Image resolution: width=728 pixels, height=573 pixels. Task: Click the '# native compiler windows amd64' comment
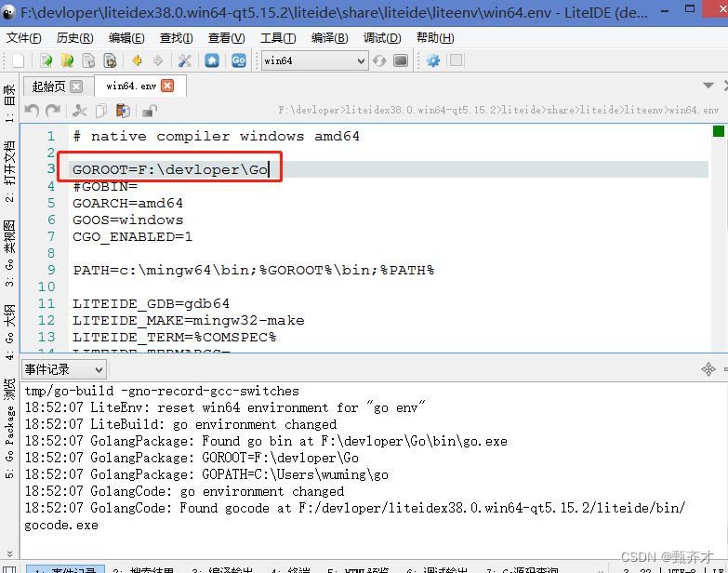click(x=216, y=137)
